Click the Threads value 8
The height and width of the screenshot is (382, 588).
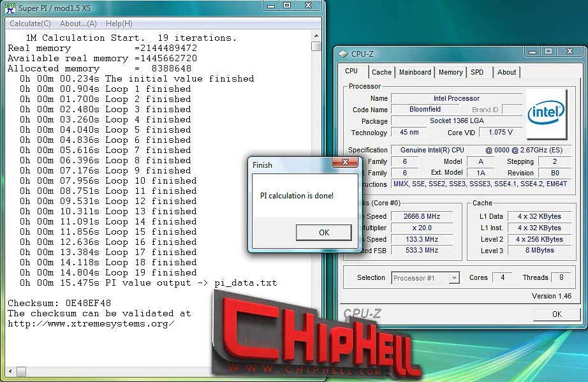[x=561, y=277]
